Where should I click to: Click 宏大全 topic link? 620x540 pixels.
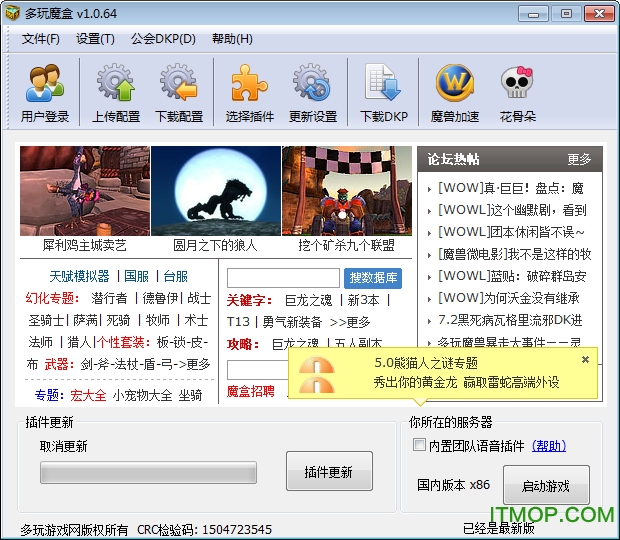click(88, 395)
